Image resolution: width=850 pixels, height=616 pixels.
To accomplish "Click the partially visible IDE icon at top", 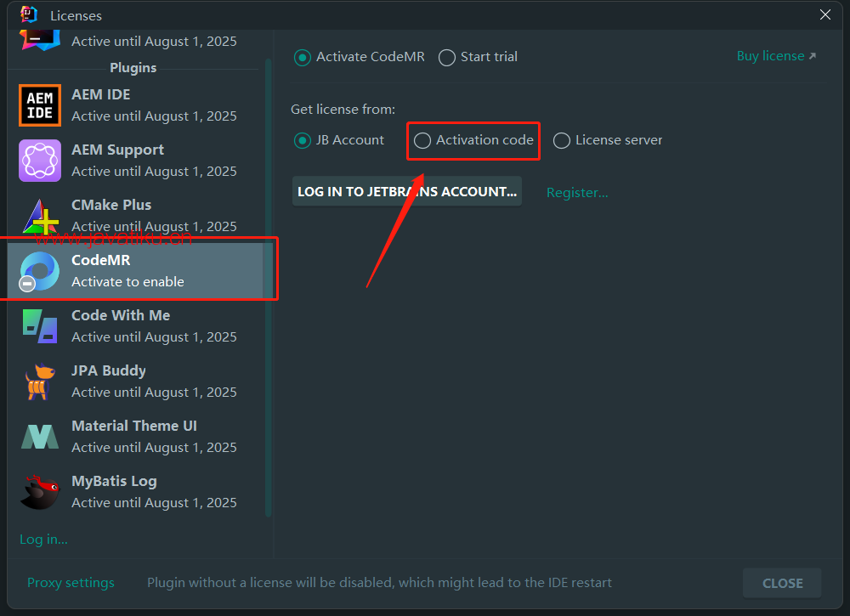I will click(x=40, y=40).
